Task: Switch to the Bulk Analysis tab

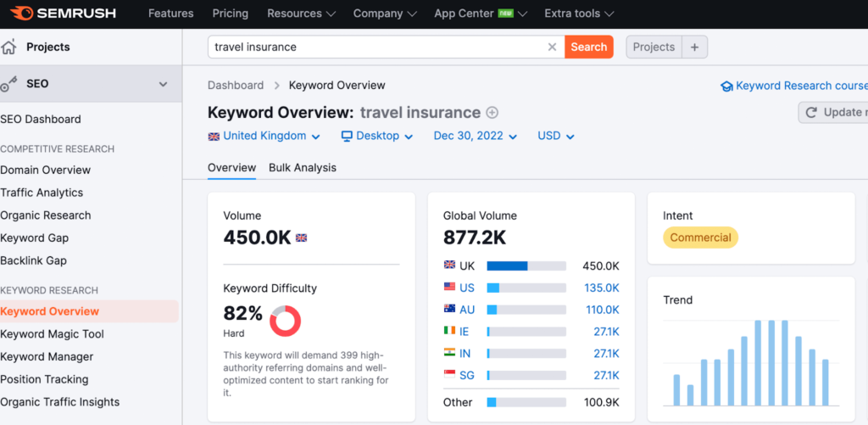Action: (x=302, y=168)
